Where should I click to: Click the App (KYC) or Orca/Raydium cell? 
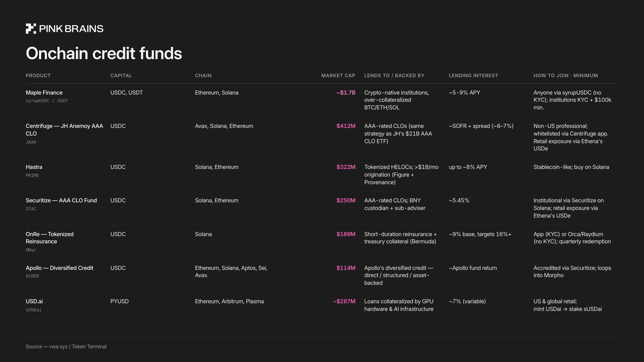[x=572, y=238]
